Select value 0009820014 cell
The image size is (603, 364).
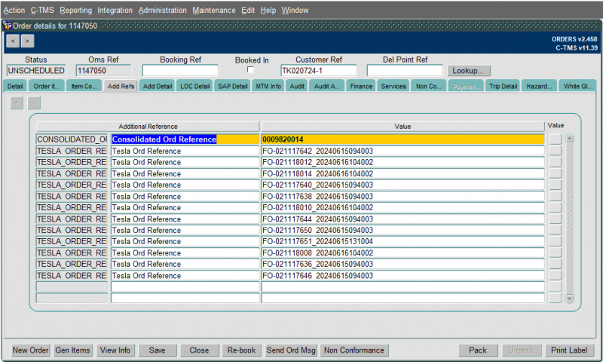pos(403,139)
